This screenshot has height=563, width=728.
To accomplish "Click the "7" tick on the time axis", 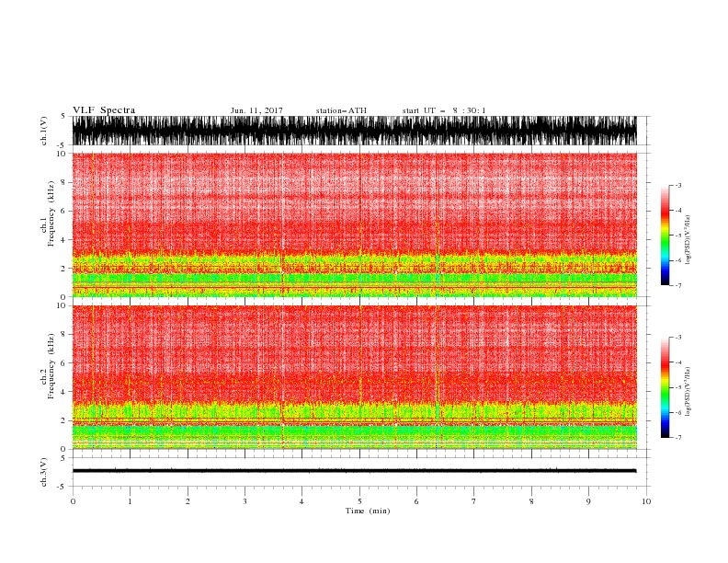I will (474, 501).
